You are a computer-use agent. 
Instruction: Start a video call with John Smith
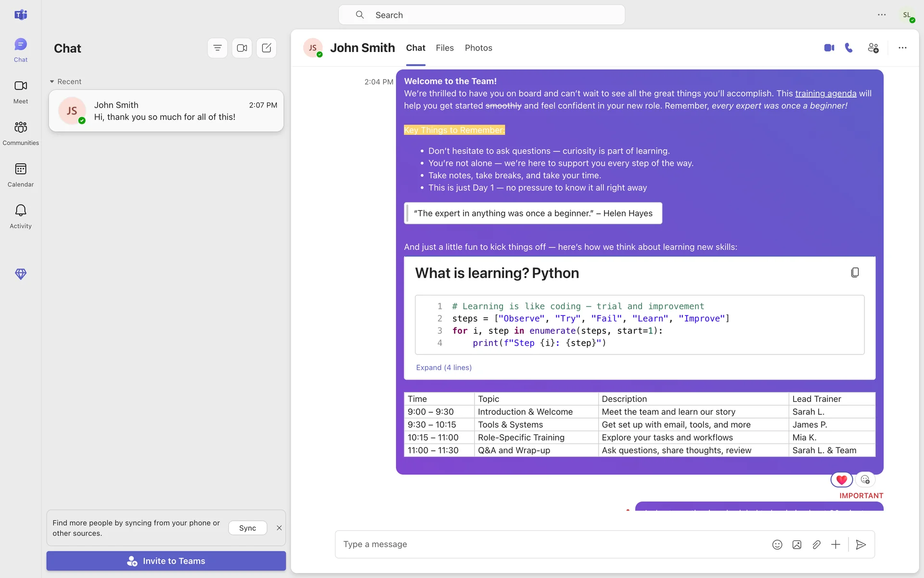pos(829,48)
